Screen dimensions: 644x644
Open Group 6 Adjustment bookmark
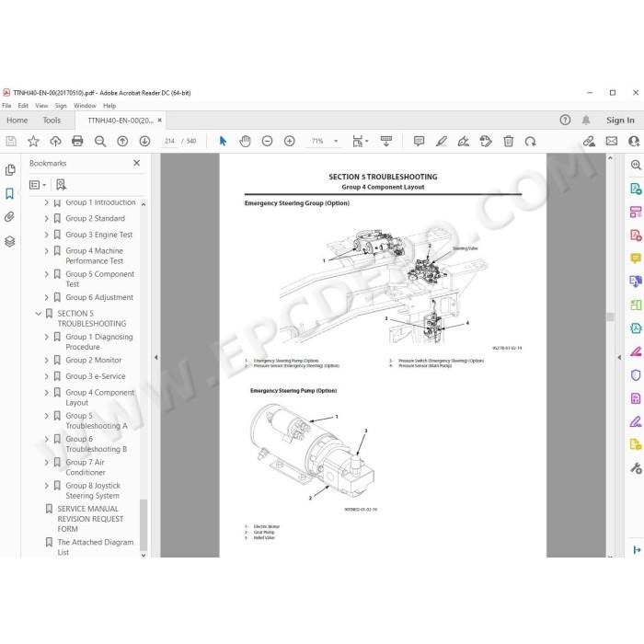click(x=99, y=297)
